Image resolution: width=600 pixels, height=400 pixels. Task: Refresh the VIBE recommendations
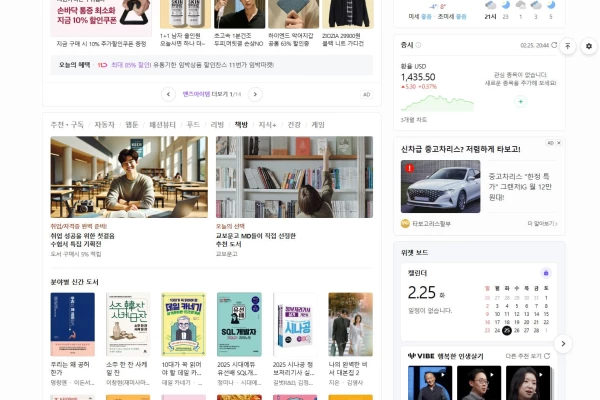[547, 356]
